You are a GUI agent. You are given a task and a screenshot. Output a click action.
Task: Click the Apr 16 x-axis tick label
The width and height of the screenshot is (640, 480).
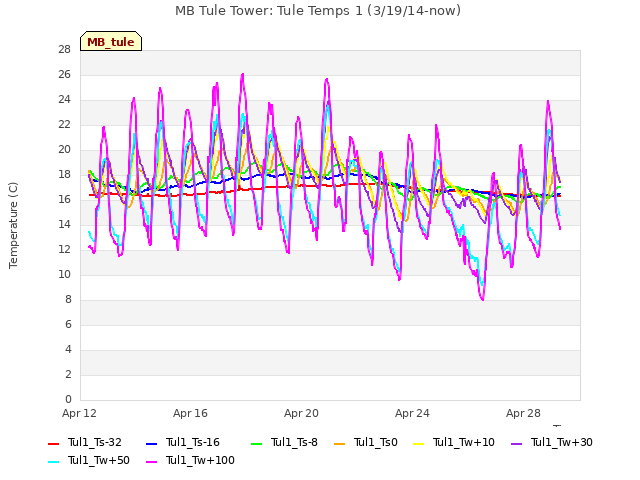(x=190, y=413)
